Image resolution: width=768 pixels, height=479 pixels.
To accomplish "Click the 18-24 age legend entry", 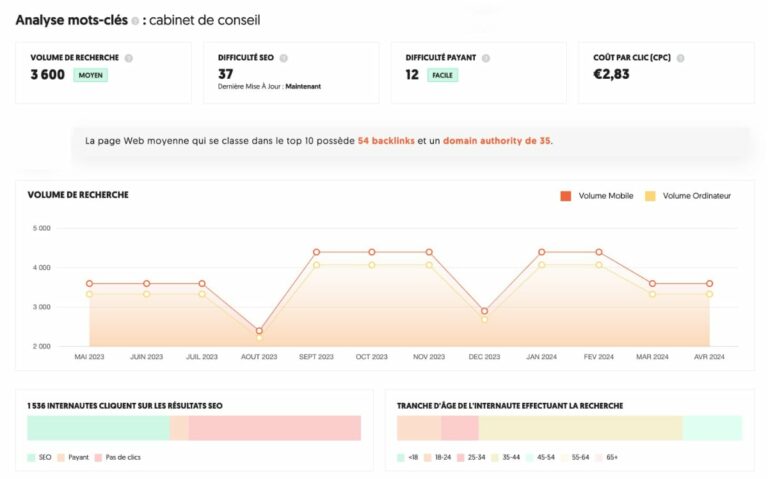I will 438,457.
